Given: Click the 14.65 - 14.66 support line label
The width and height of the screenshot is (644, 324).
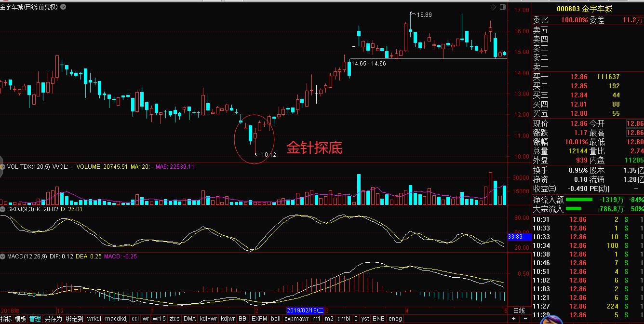Looking at the screenshot, I should click(x=369, y=64).
